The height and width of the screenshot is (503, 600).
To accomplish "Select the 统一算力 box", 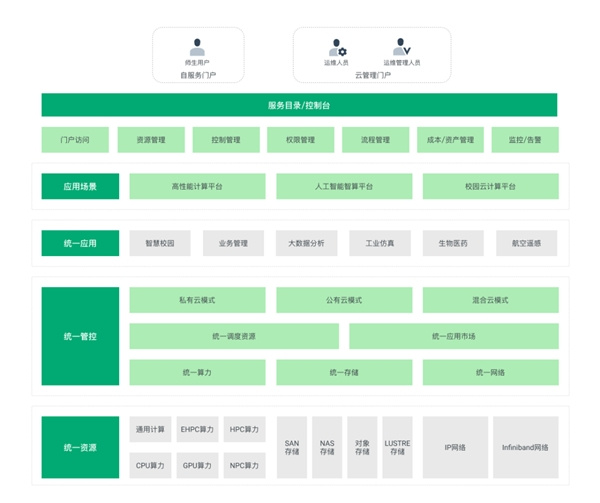I will click(197, 372).
